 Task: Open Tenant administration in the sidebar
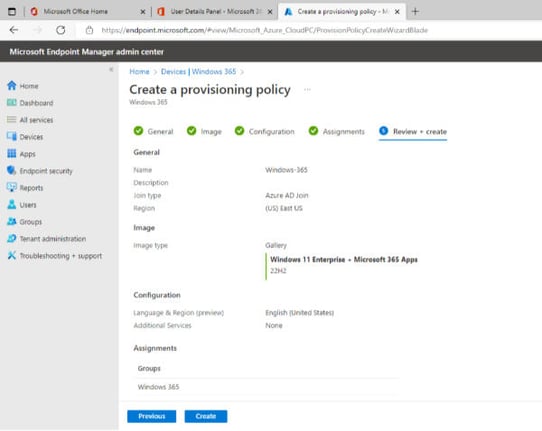[53, 238]
